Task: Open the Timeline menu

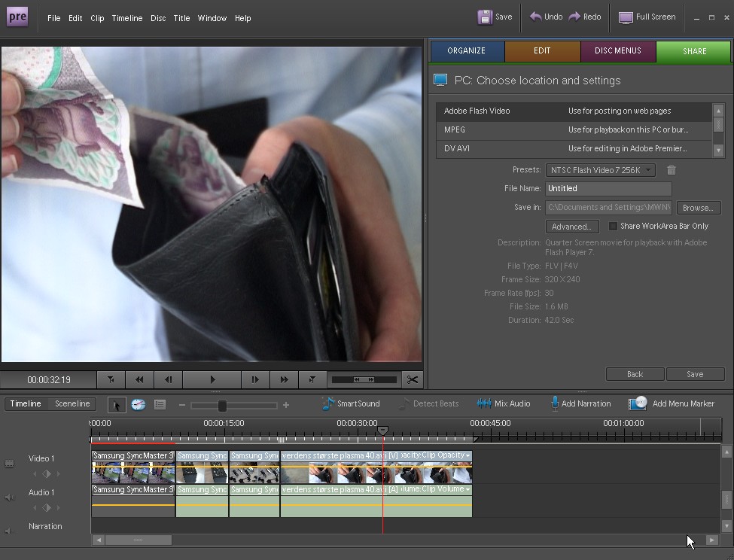Action: tap(127, 18)
